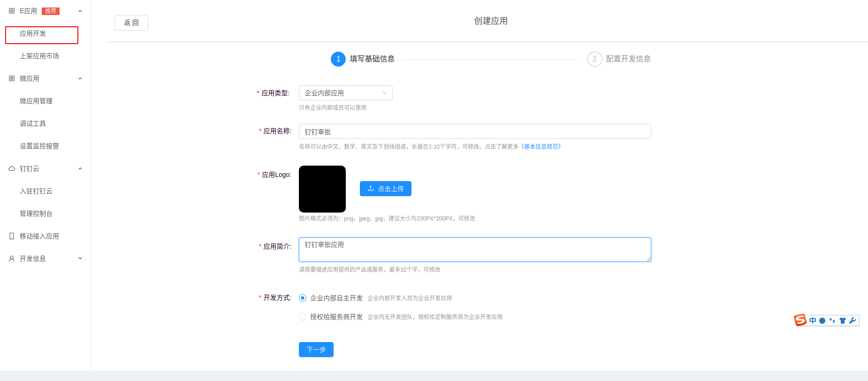Click the 微应用 grid icon
Image resolution: width=868 pixels, height=381 pixels.
(x=12, y=78)
